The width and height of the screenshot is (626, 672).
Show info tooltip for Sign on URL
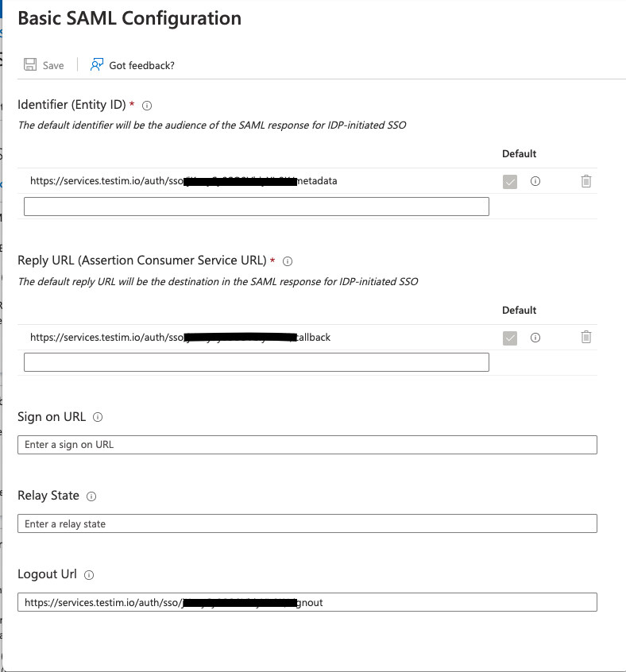[x=98, y=417]
